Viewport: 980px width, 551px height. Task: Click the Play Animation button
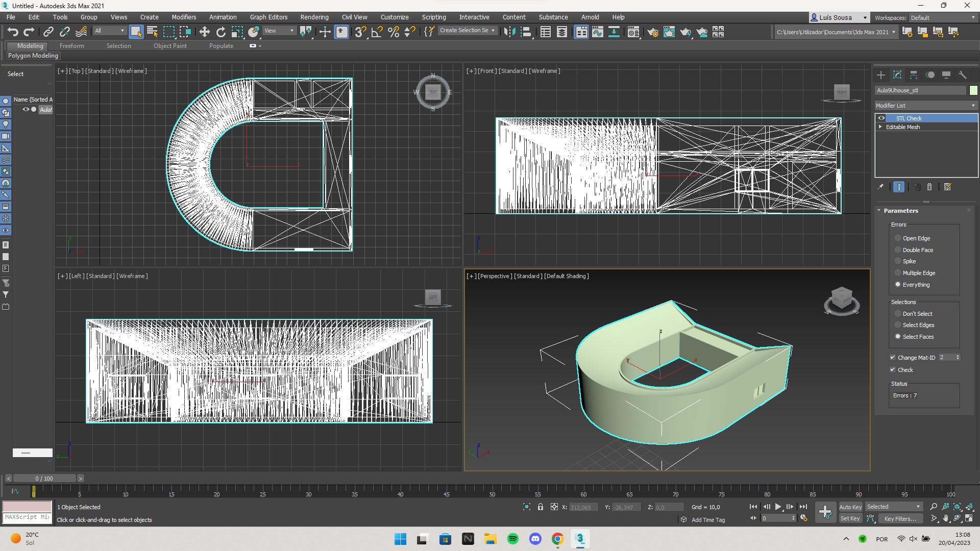(778, 507)
